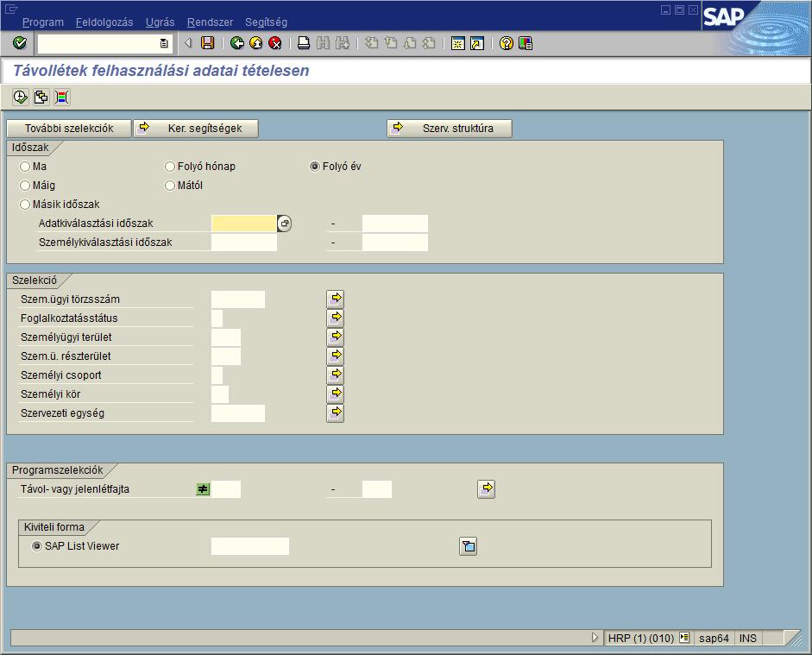This screenshot has width=812, height=655.
Task: Click the red Cancel icon
Action: [275, 43]
